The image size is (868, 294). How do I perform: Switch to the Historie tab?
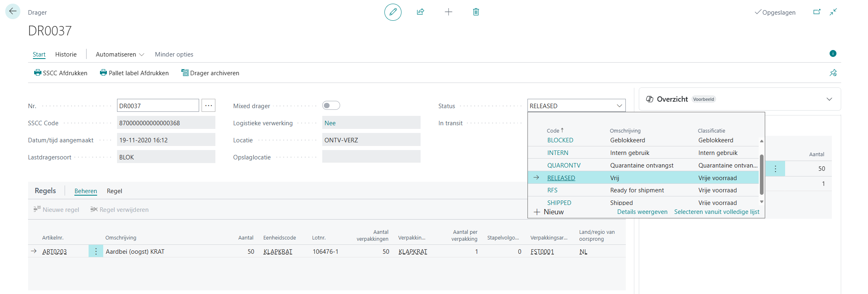tap(66, 54)
